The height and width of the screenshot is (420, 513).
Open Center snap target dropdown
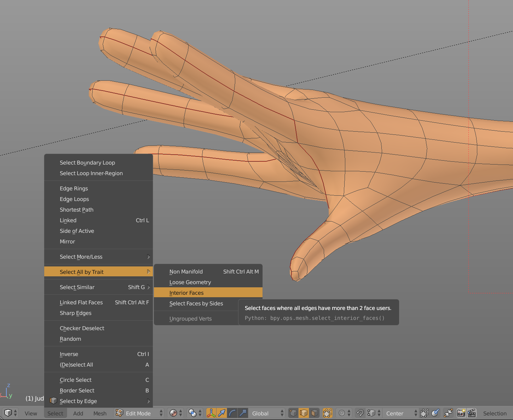(x=401, y=413)
